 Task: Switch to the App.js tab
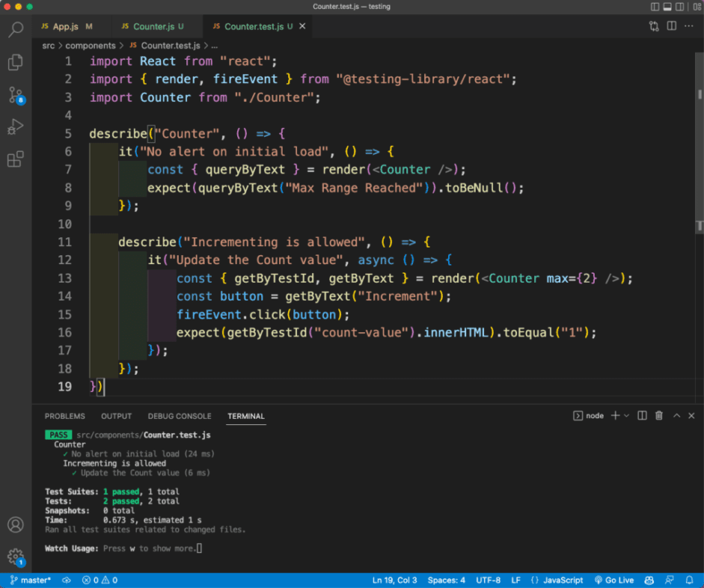click(66, 26)
